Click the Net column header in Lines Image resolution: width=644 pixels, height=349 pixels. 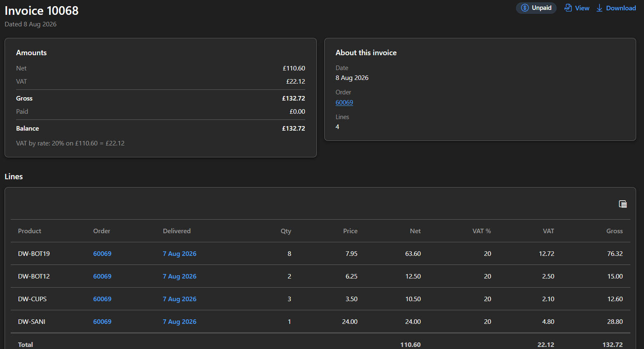415,231
